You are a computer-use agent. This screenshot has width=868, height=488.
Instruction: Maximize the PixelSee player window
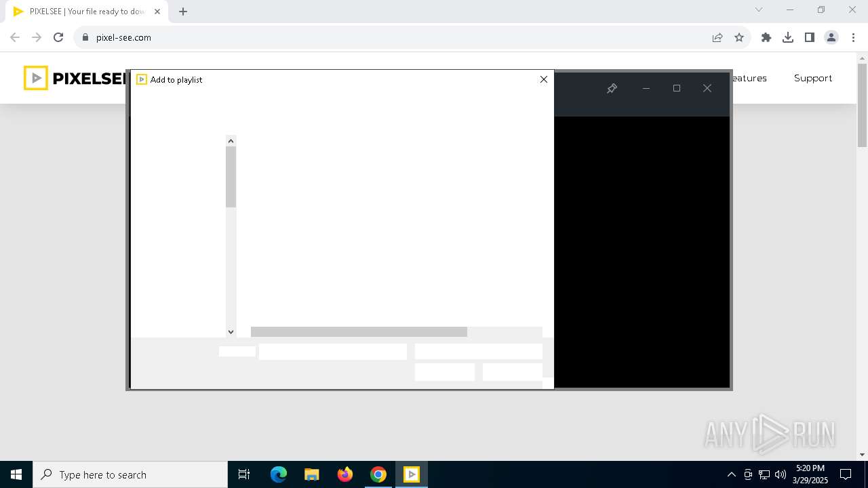(676, 88)
